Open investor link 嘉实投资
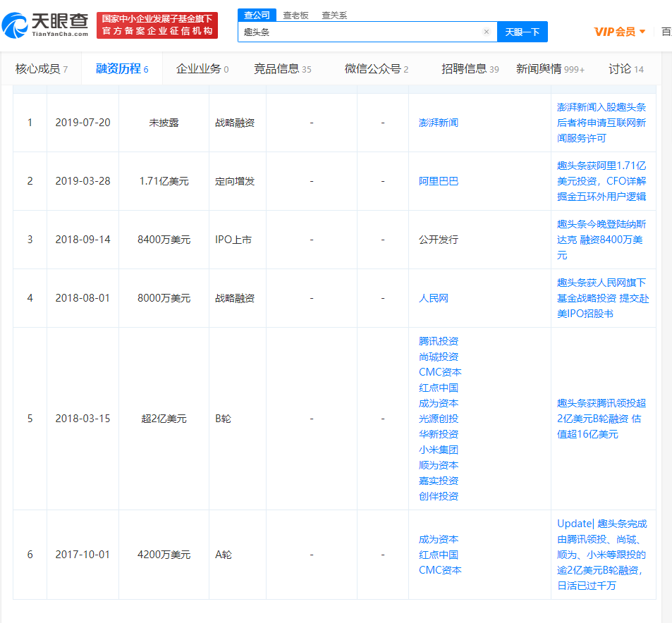Image resolution: width=672 pixels, height=623 pixels. (x=439, y=481)
